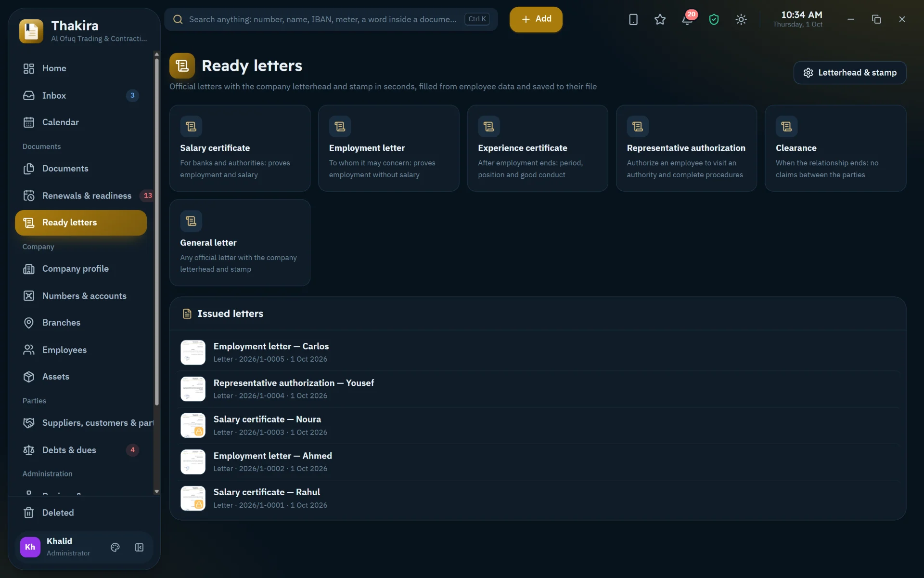Go to Branches page
The image size is (924, 578).
click(81, 323)
